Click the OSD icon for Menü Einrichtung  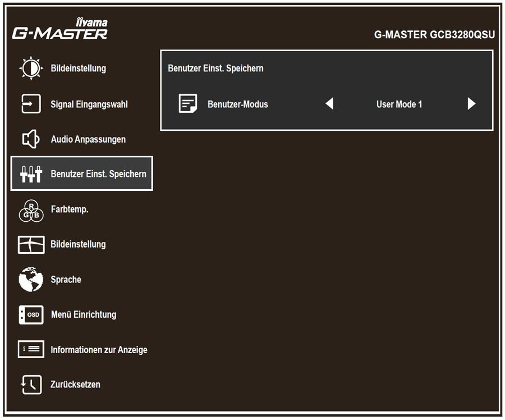(31, 314)
